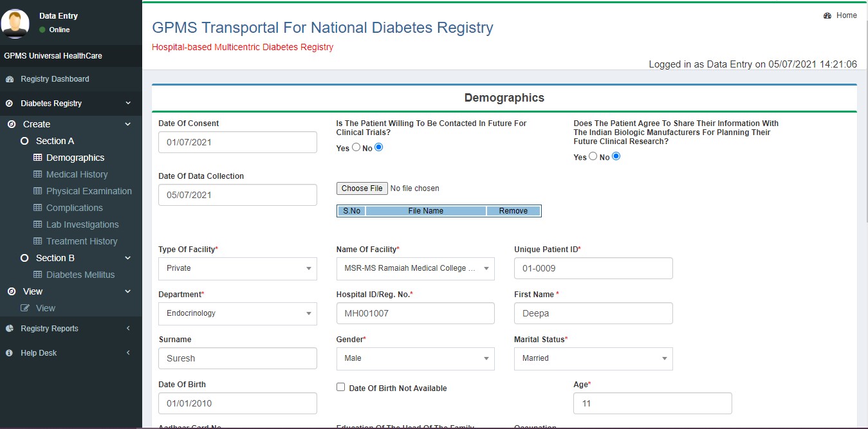Screen dimensions: 868x429
Task: Open Physical Examination section
Action: coord(89,191)
